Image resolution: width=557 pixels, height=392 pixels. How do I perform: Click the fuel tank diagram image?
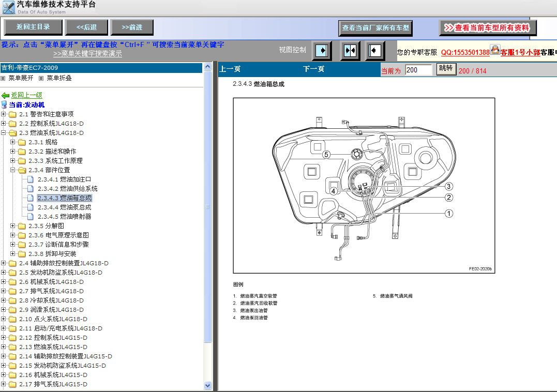(364, 186)
